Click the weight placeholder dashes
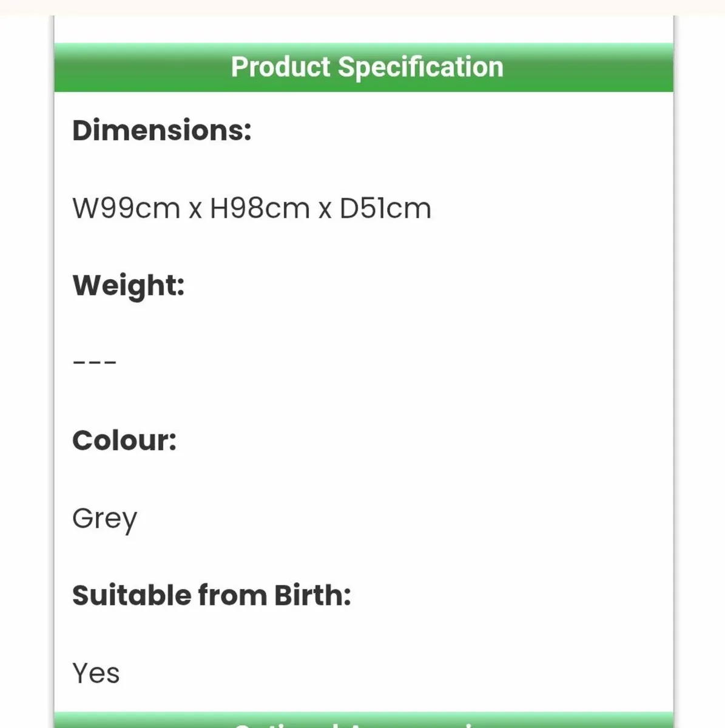Screen dimensions: 725x728 (x=94, y=363)
